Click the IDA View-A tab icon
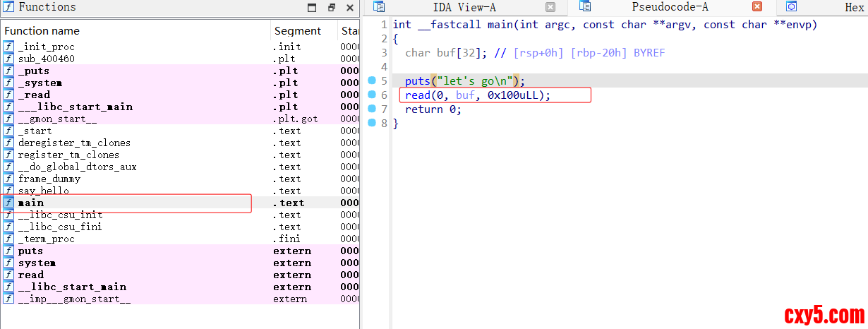Image resolution: width=868 pixels, height=329 pixels. (379, 7)
